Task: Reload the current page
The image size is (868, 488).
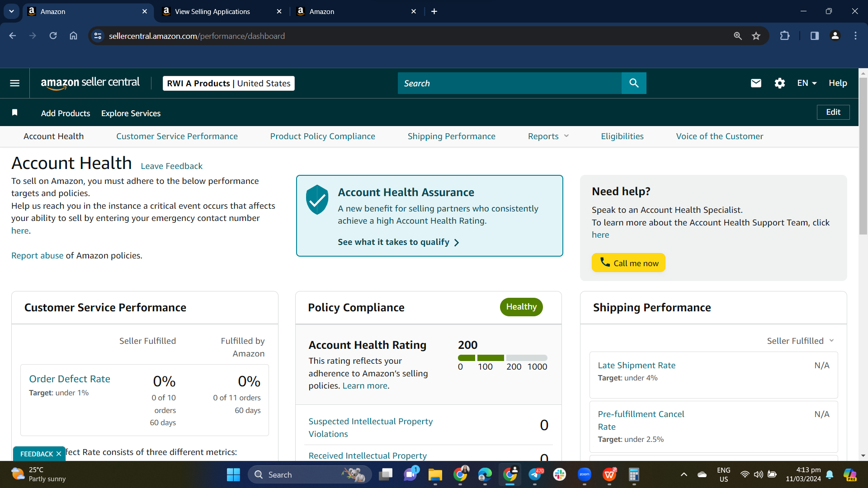Action: 53,36
